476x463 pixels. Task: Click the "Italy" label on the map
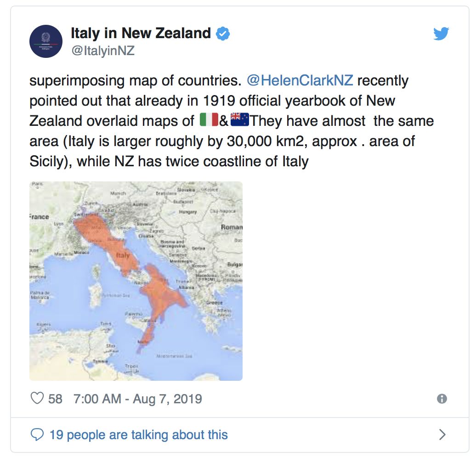point(123,255)
